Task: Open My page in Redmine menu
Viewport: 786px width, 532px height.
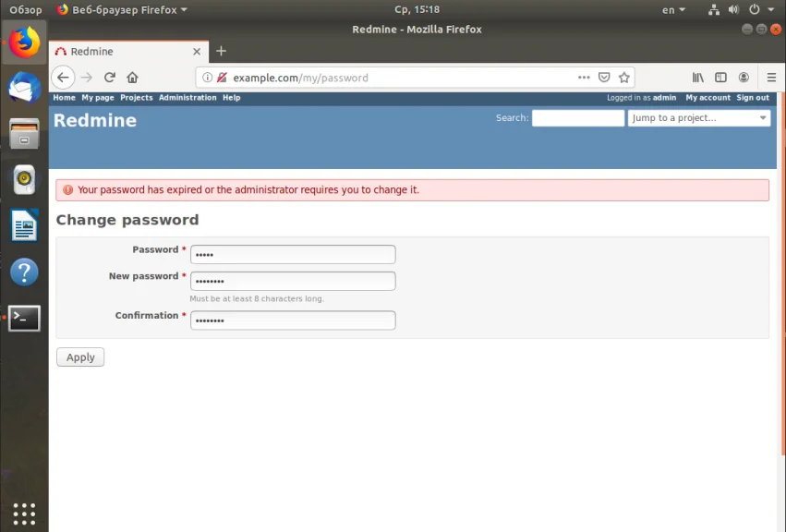Action: point(98,98)
